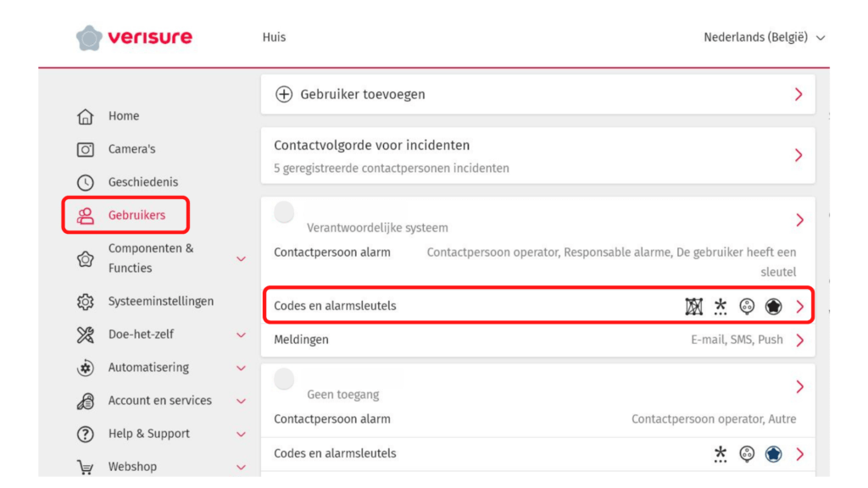The width and height of the screenshot is (868, 488).
Task: Click the Webshop cart icon
Action: click(86, 467)
